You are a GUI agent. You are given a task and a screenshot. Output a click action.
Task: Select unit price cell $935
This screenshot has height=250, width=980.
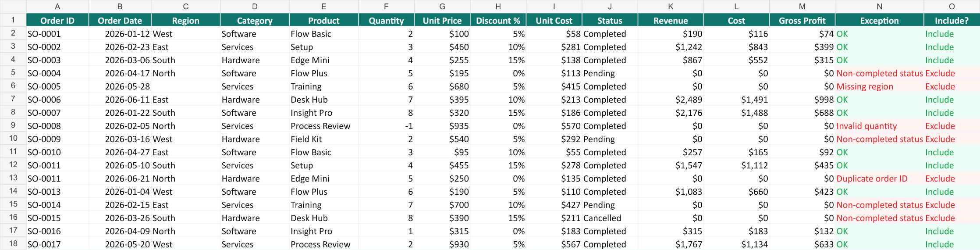coord(442,125)
